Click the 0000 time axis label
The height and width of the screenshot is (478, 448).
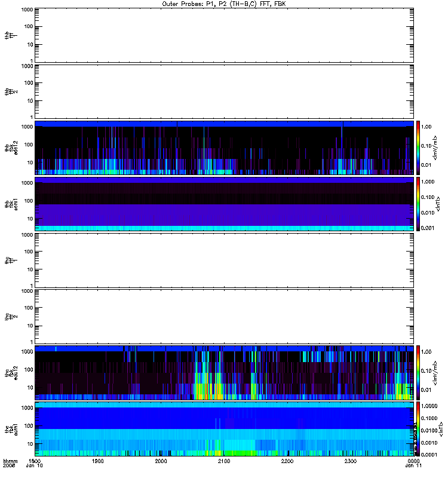click(x=413, y=461)
